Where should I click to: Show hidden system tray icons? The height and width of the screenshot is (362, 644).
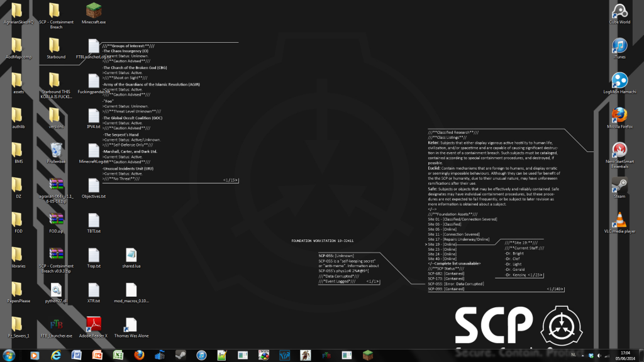tap(582, 356)
